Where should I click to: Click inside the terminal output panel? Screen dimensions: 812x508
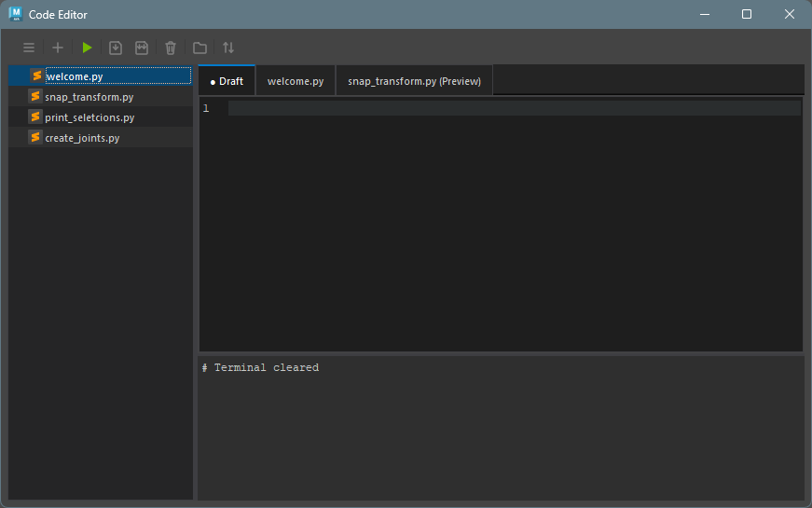tap(501, 429)
